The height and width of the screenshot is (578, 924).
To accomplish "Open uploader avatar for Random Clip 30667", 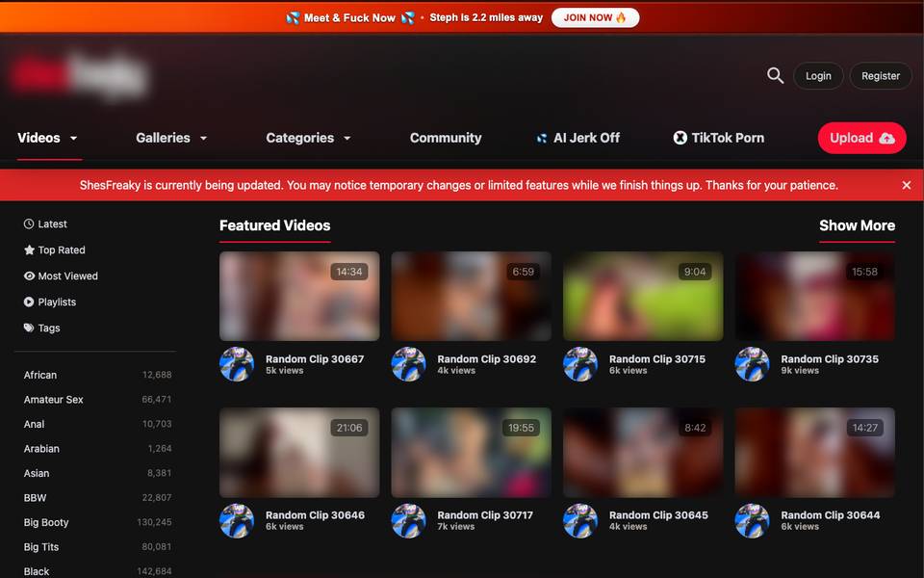I will (x=237, y=364).
